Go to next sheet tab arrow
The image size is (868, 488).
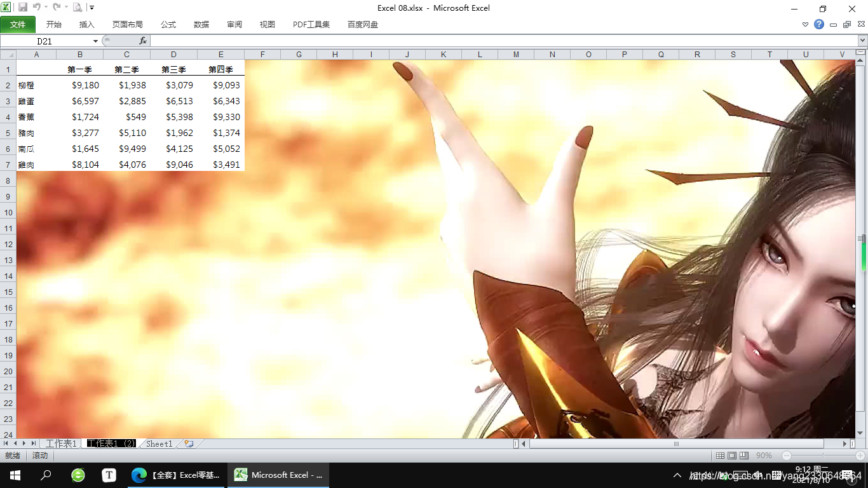coord(25,444)
